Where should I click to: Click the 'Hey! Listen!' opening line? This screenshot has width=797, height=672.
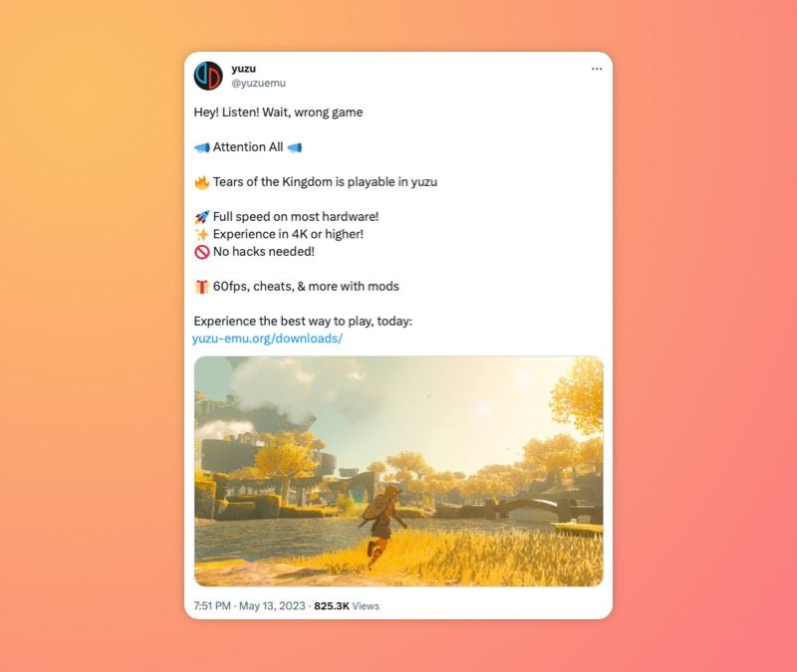[x=278, y=112]
